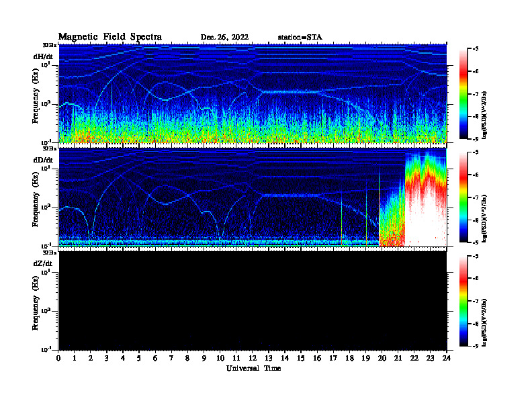Click the log(PSD) label beside dH/dt color bar

[x=484, y=115]
